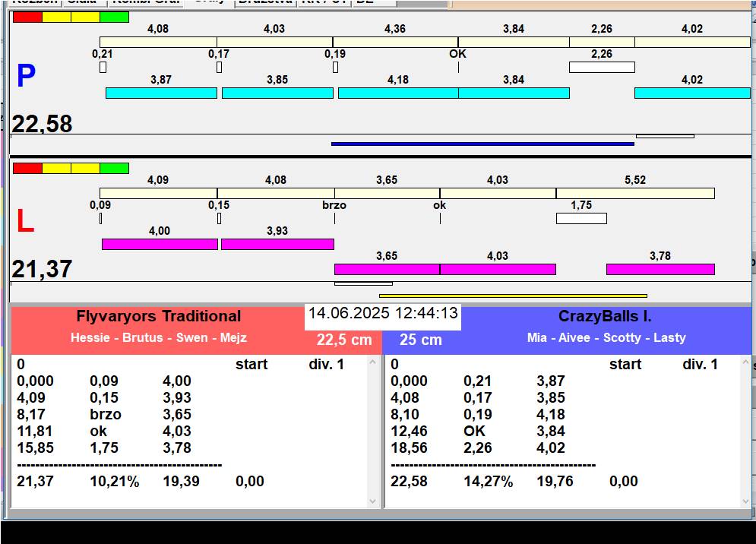Screen dimensions: 756x544
Task: Click the red L lane letter
Action: 26,221
